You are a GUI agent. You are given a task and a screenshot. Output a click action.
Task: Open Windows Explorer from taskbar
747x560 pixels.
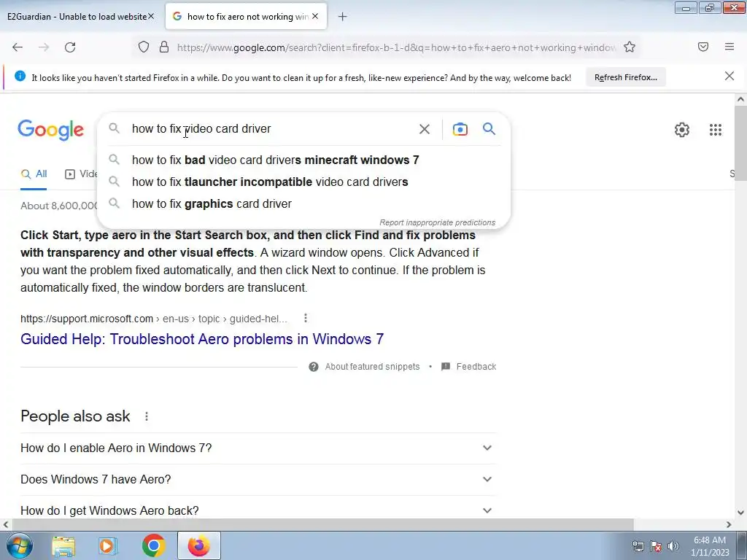[63, 545]
